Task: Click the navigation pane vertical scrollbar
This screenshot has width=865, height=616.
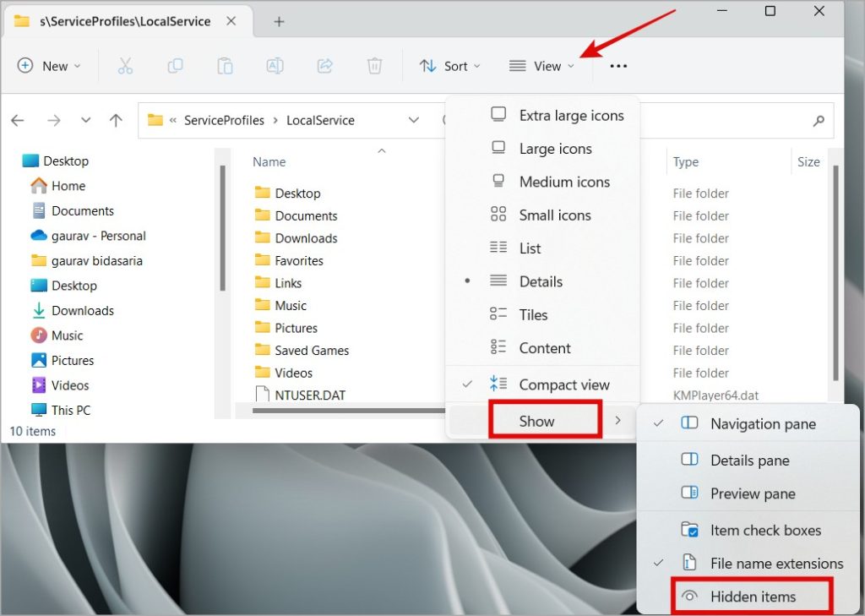Action: (x=222, y=228)
